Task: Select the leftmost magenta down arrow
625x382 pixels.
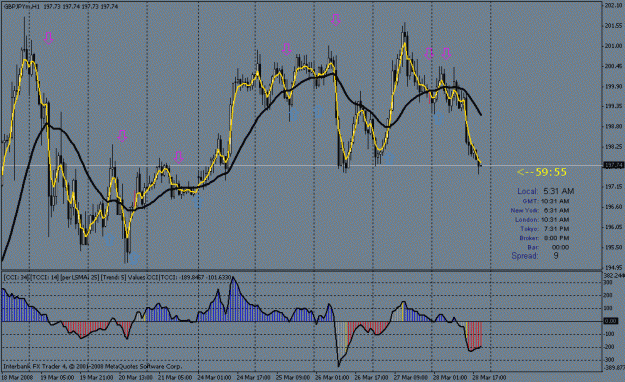Action: tap(48, 38)
